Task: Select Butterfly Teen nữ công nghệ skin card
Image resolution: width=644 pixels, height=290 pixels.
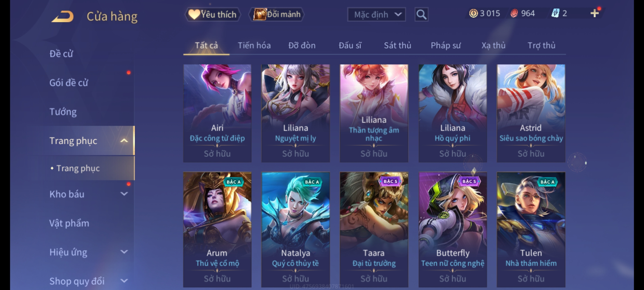Action: 453,230
